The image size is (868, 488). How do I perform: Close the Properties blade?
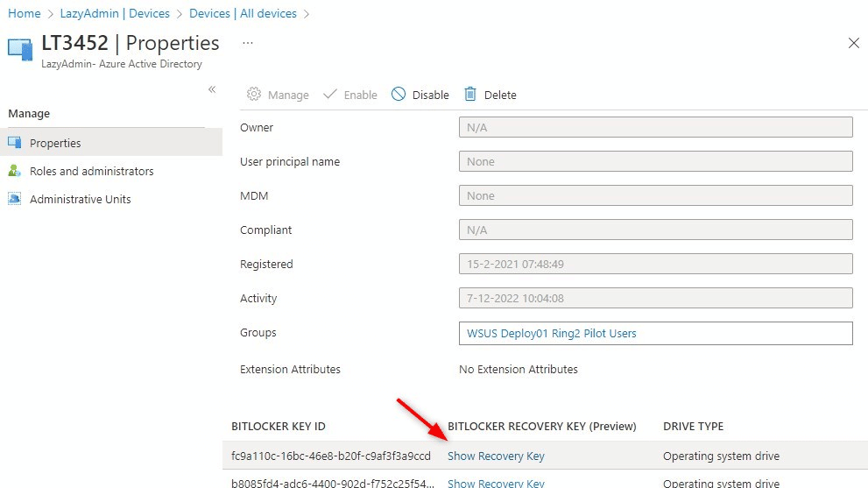[854, 43]
